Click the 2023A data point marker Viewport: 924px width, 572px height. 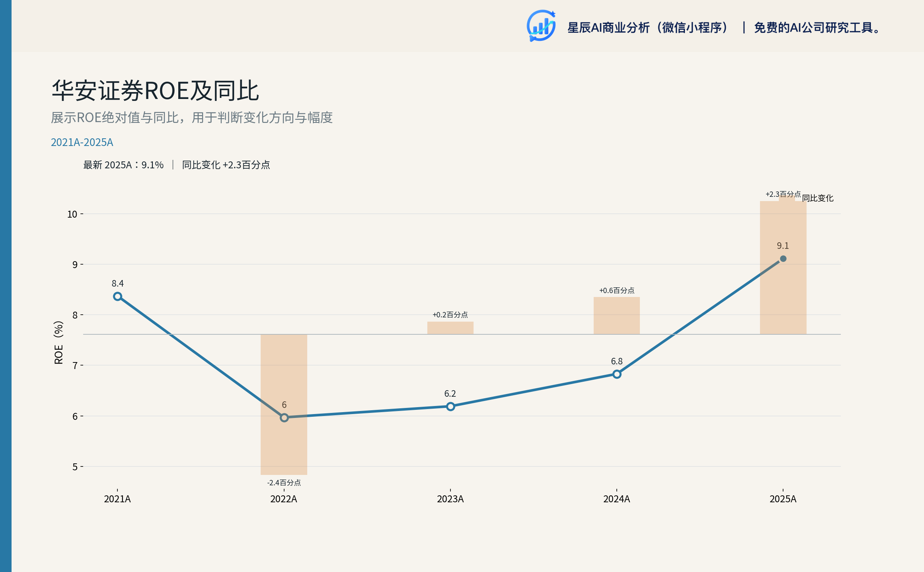(x=450, y=406)
